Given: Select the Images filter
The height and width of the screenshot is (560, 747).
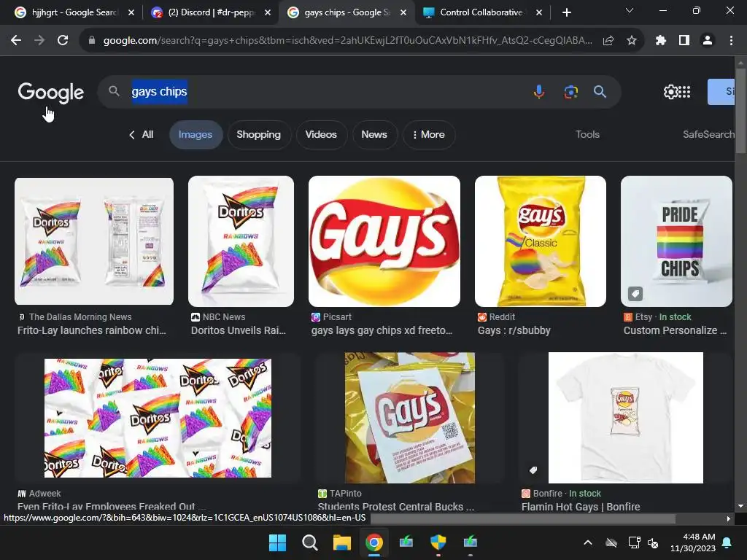Looking at the screenshot, I should click(196, 135).
